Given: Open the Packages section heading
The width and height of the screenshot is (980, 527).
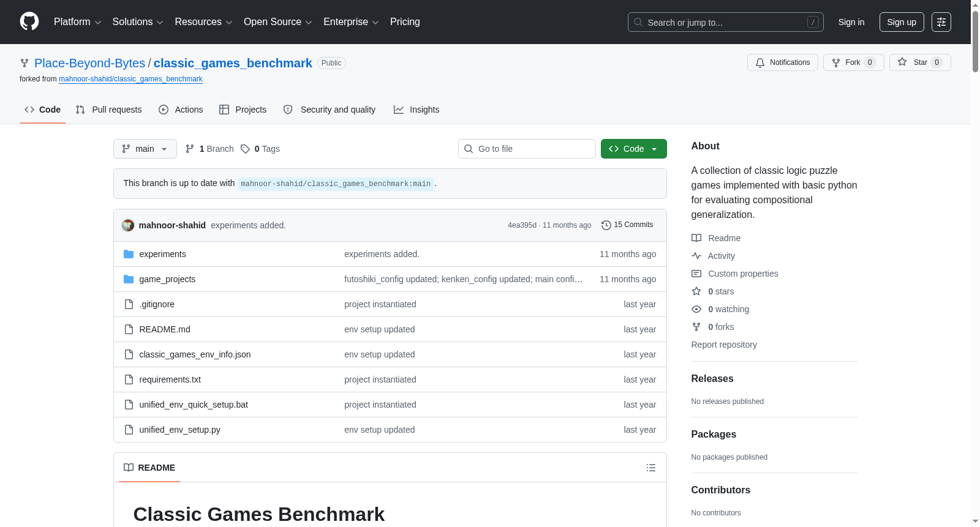Looking at the screenshot, I should [714, 435].
